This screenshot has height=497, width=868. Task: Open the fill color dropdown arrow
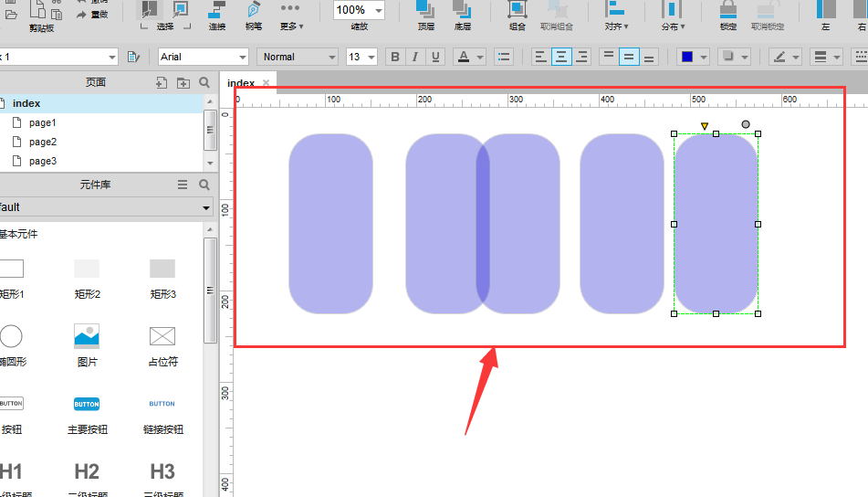tap(703, 57)
